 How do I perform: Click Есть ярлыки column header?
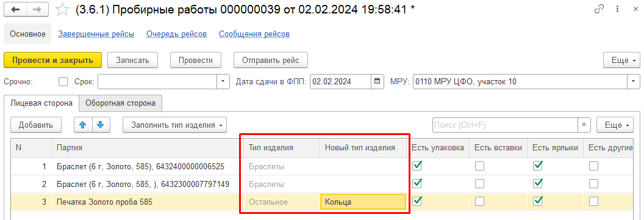(556, 148)
